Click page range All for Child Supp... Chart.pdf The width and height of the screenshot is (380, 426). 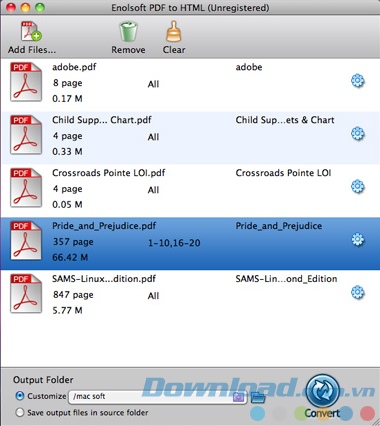coord(153,137)
